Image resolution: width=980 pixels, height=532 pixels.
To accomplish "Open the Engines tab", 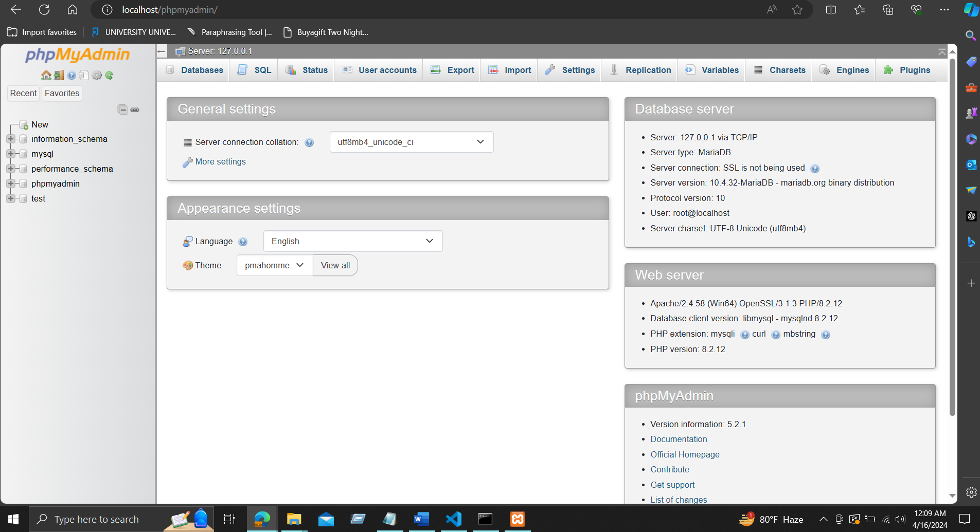I will click(x=844, y=70).
